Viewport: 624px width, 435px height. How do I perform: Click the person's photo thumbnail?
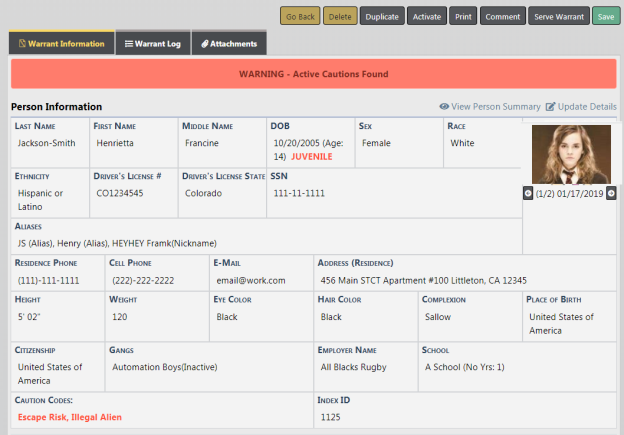tap(570, 154)
